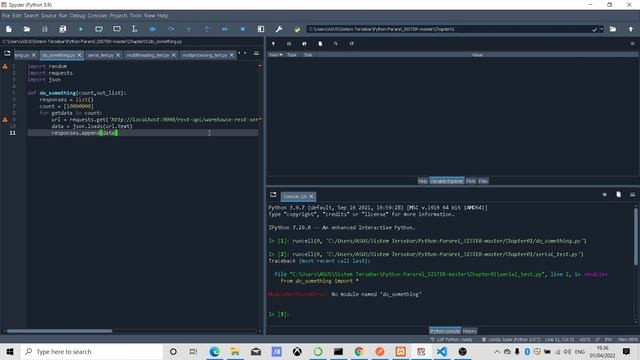Viewport: 640px width, 360px height.
Task: Run selection or current line icon
Action: point(134,29)
